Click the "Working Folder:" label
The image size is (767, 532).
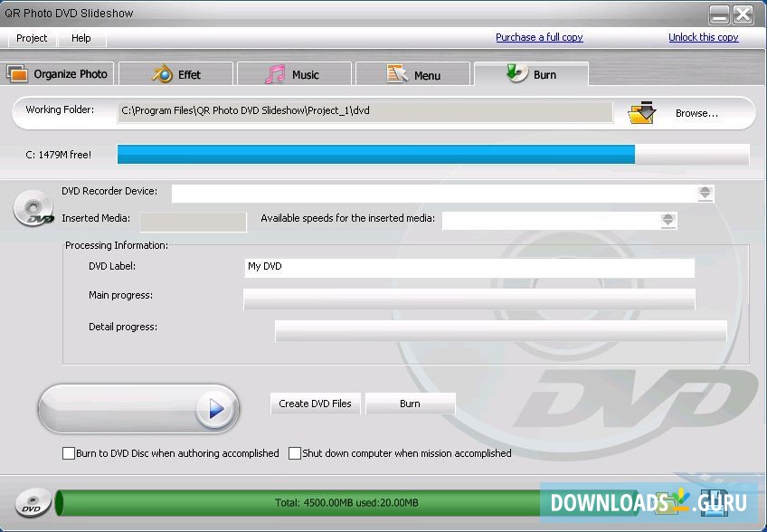click(60, 109)
